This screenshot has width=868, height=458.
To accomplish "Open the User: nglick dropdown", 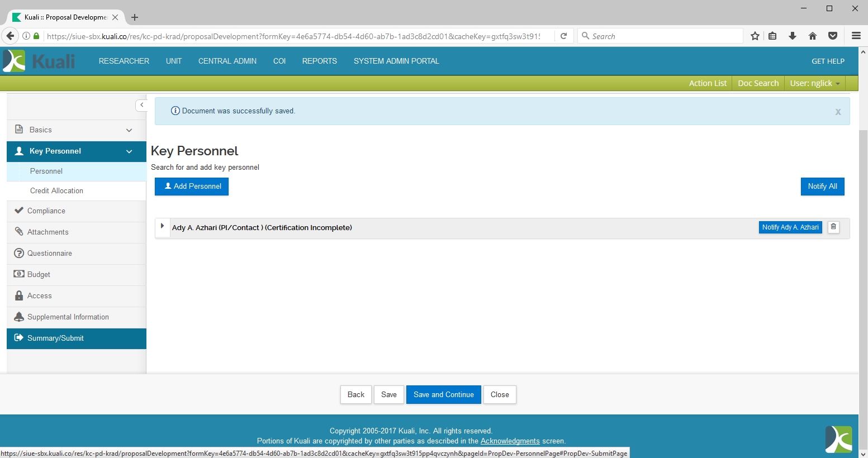I will point(814,83).
